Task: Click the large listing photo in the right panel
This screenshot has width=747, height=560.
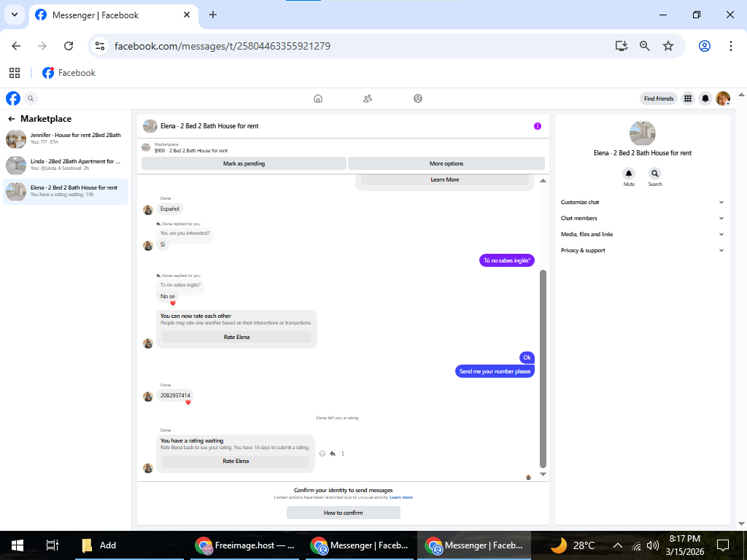Action: point(642,133)
